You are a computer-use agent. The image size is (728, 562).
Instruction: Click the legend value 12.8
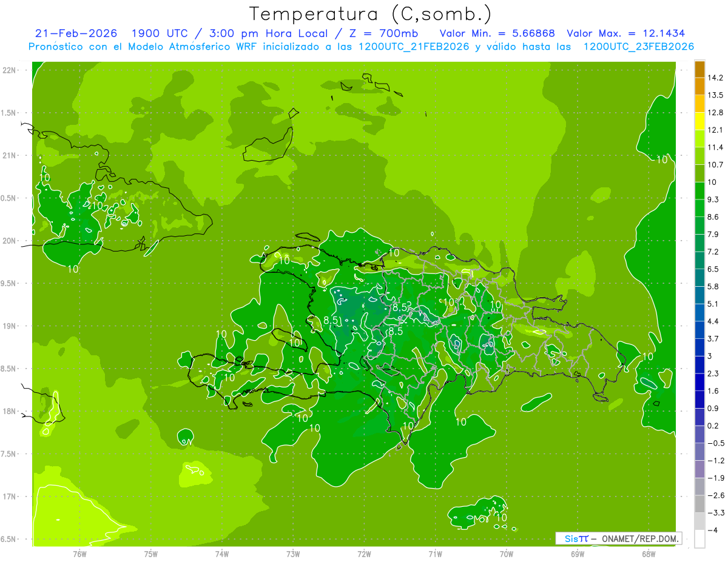(716, 113)
